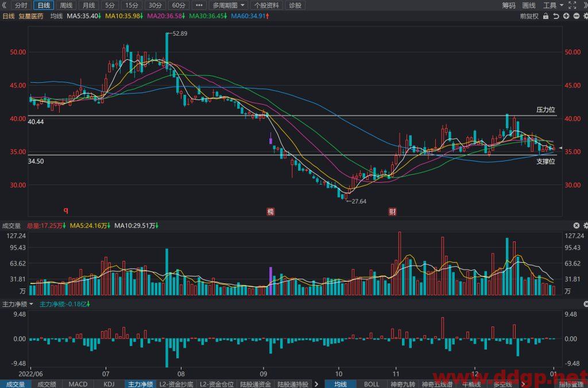Viewport: 588px width, 388px height.
Task: Switch to the 周线 weekly tab
Action: point(67,5)
